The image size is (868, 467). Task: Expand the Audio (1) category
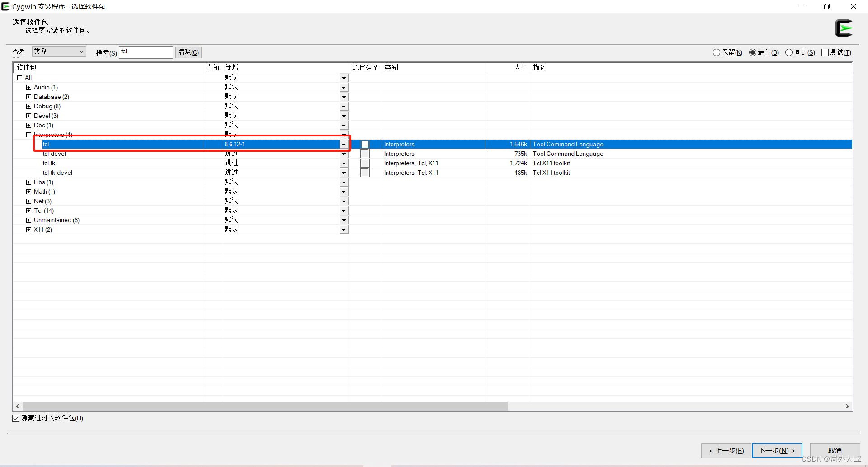(29, 88)
